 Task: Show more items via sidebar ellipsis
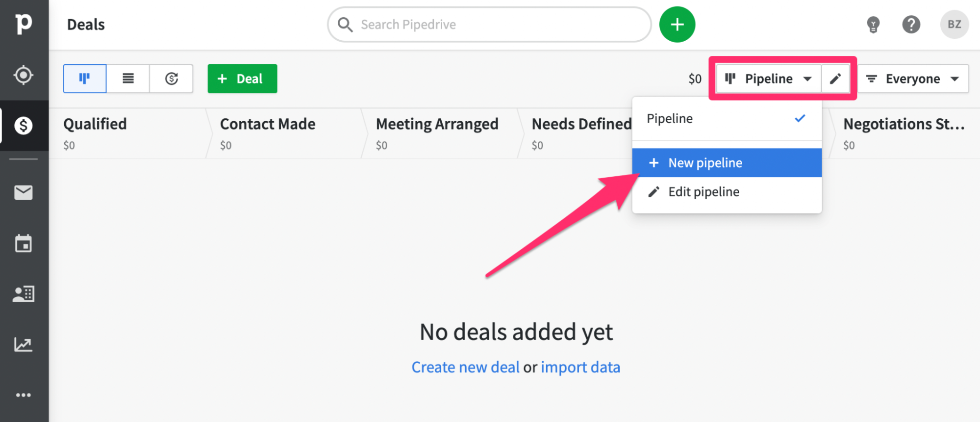24,395
